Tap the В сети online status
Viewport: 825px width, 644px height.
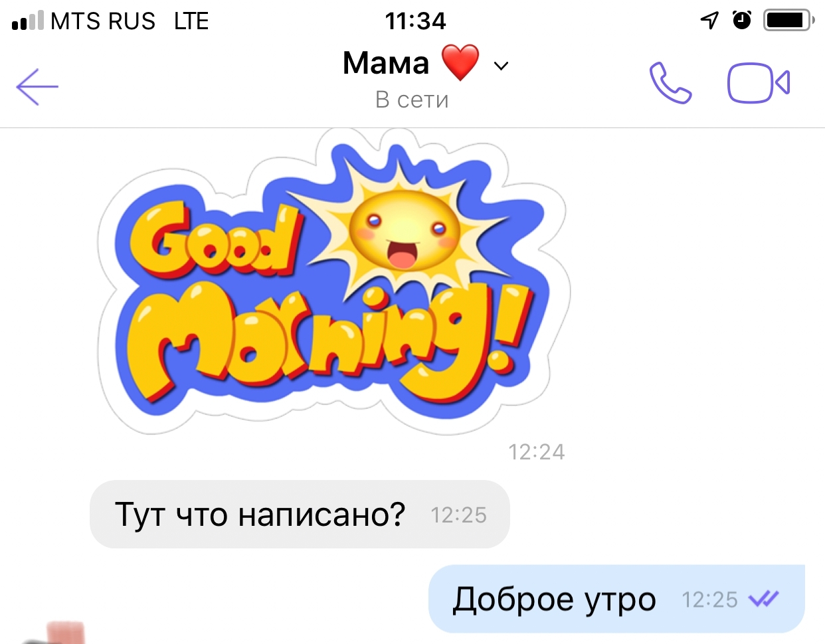[x=412, y=100]
